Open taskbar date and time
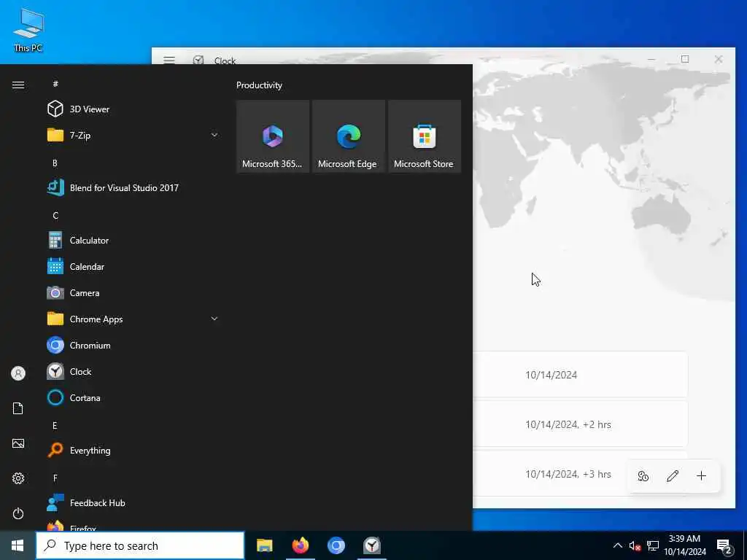Image resolution: width=747 pixels, height=560 pixels. pos(684,545)
